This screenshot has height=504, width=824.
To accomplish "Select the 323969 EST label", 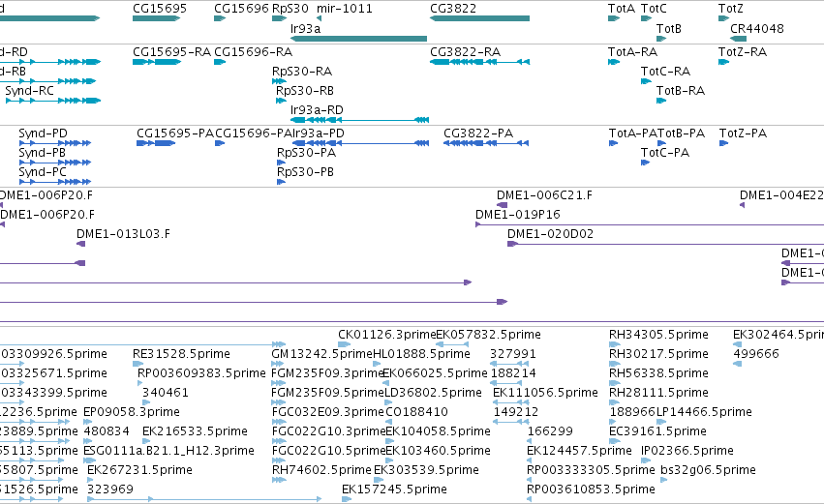I will [x=110, y=489].
